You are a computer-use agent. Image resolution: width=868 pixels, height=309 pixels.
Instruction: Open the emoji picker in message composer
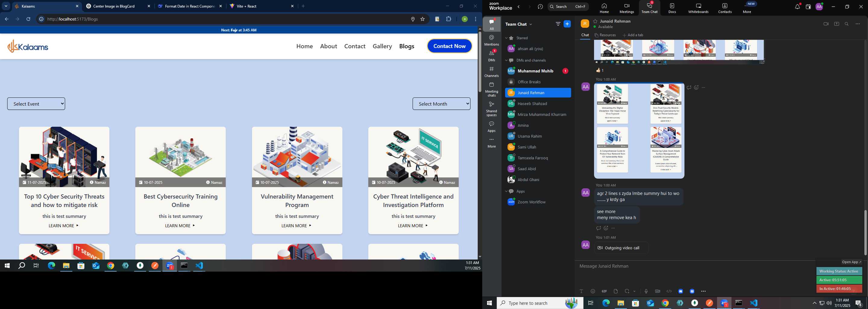tap(593, 291)
